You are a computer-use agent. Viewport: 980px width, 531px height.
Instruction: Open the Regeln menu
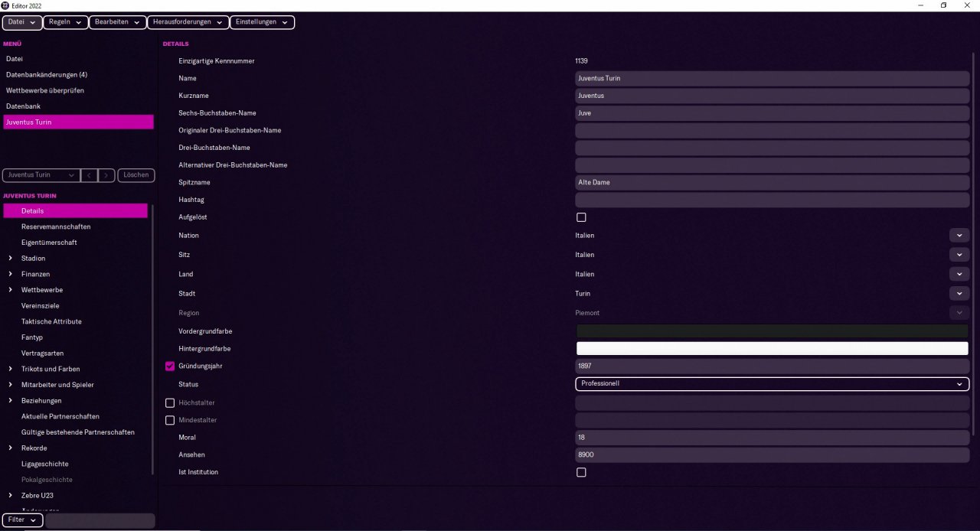click(x=65, y=22)
